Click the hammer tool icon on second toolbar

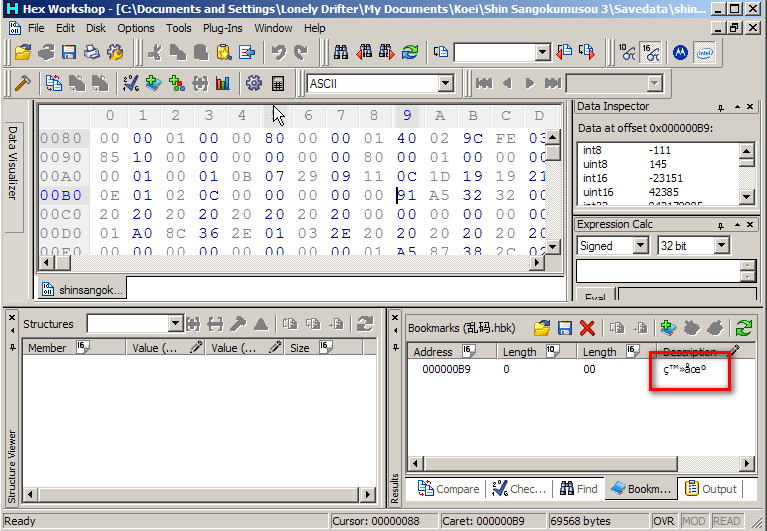23,84
